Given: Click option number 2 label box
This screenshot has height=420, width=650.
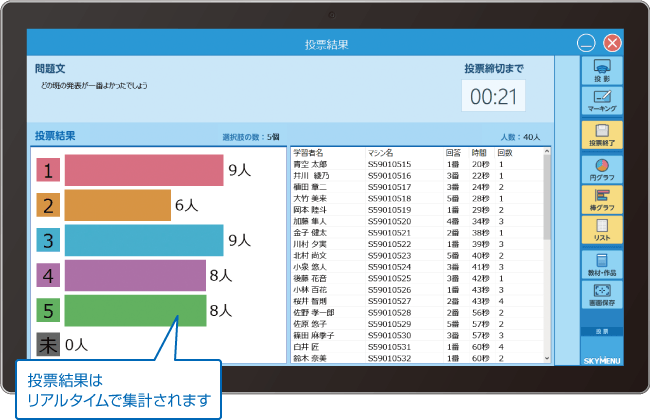Looking at the screenshot, I should (x=48, y=205).
